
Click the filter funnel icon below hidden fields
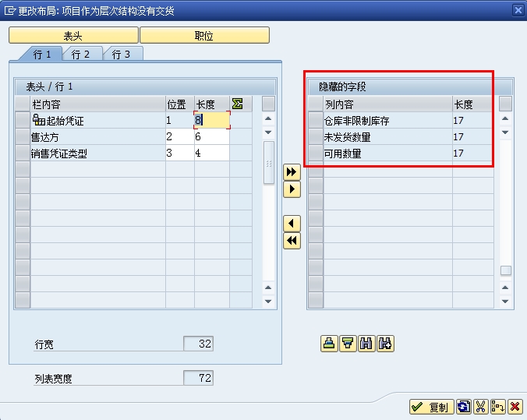click(348, 344)
